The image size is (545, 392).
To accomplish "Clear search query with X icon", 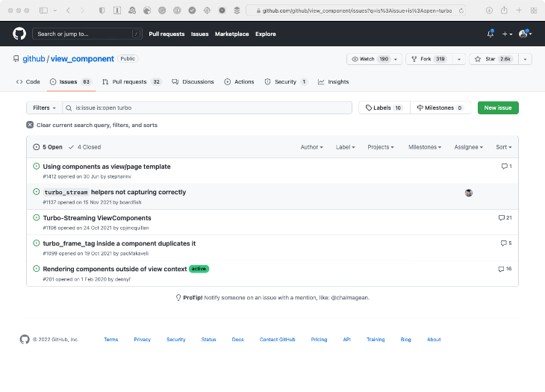I will point(30,125).
